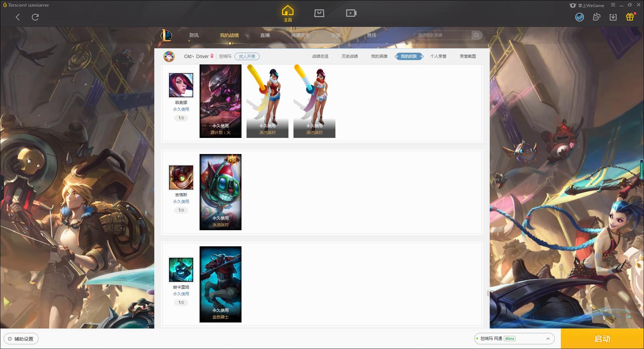
Task: Switch to 战绩总览 sub-tab
Action: [320, 56]
